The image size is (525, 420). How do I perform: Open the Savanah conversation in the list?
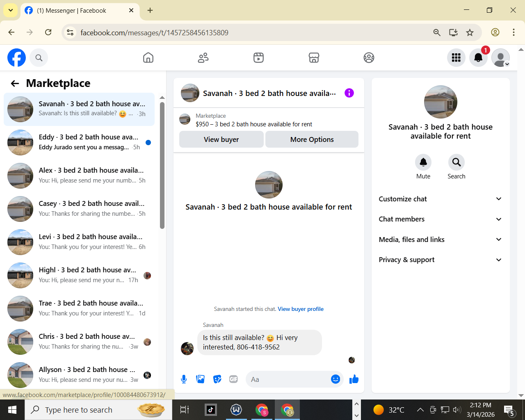pos(79,109)
